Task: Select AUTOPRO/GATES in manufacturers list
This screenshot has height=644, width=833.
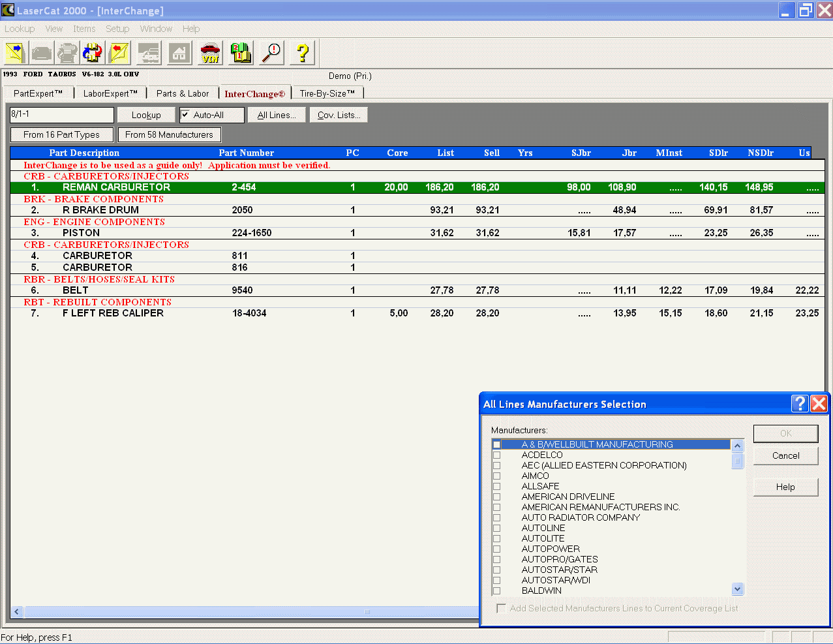Action: tap(560, 559)
